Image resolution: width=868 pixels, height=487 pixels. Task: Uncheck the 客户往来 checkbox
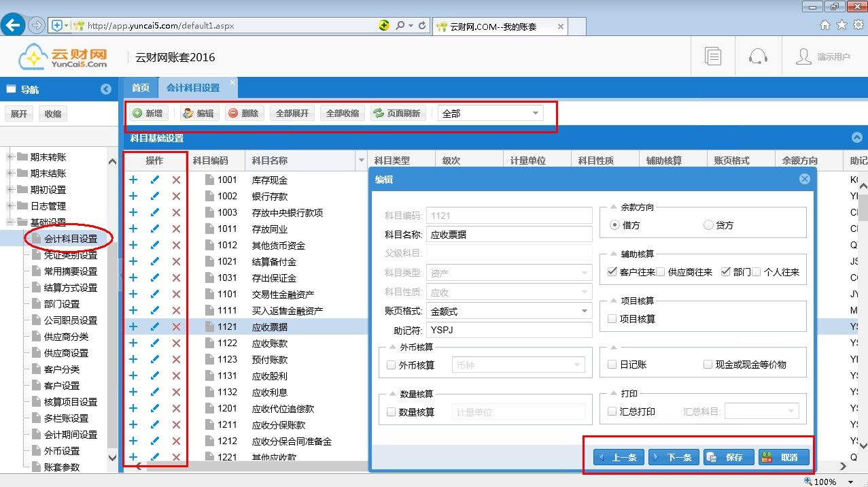tap(612, 272)
